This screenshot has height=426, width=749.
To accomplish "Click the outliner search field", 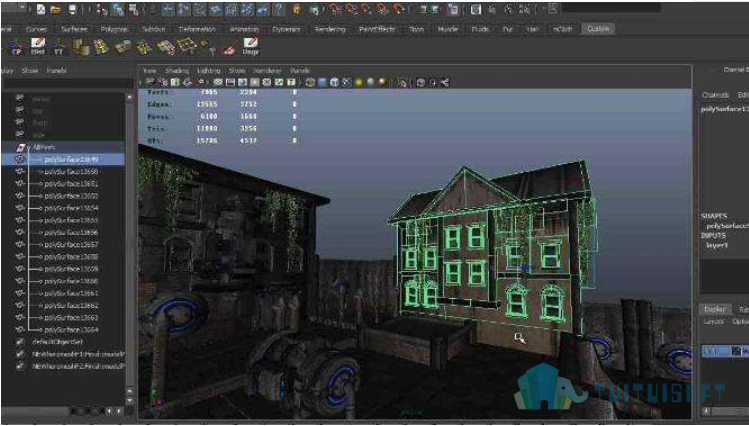I will [68, 84].
